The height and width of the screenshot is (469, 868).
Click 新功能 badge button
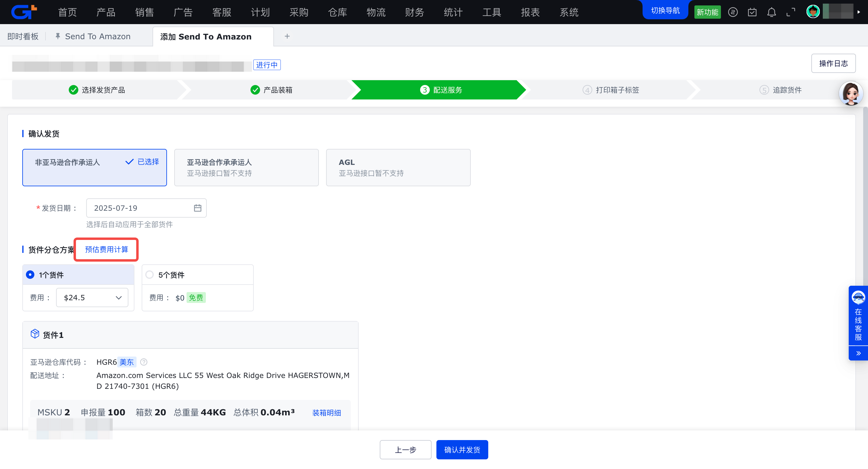click(x=707, y=12)
